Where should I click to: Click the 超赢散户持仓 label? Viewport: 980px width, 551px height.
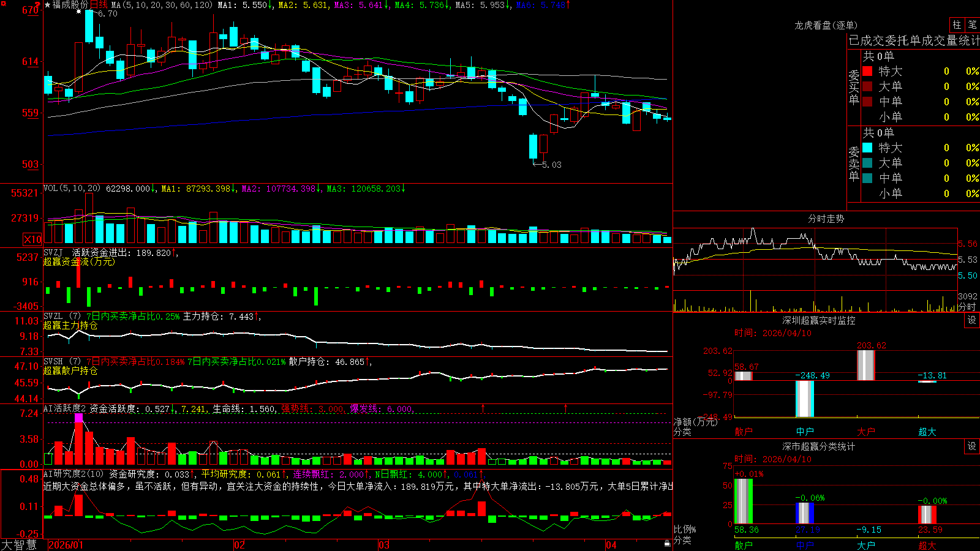coord(70,370)
